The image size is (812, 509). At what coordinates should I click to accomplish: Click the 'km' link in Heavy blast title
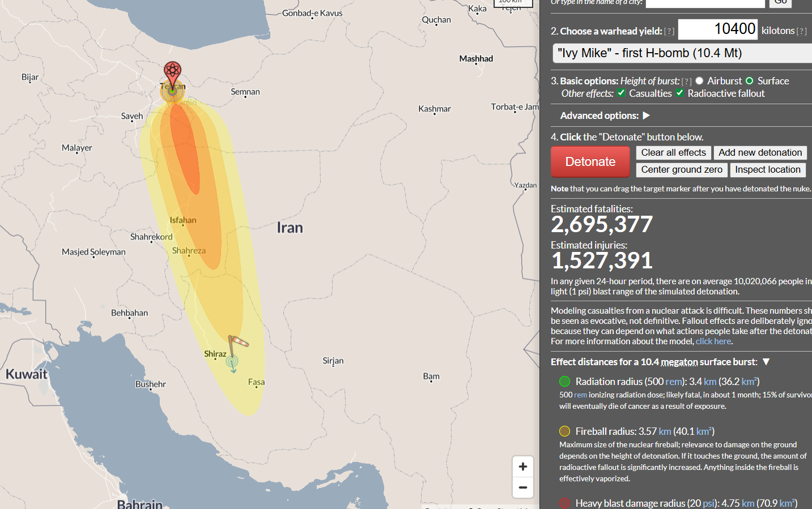(x=748, y=503)
